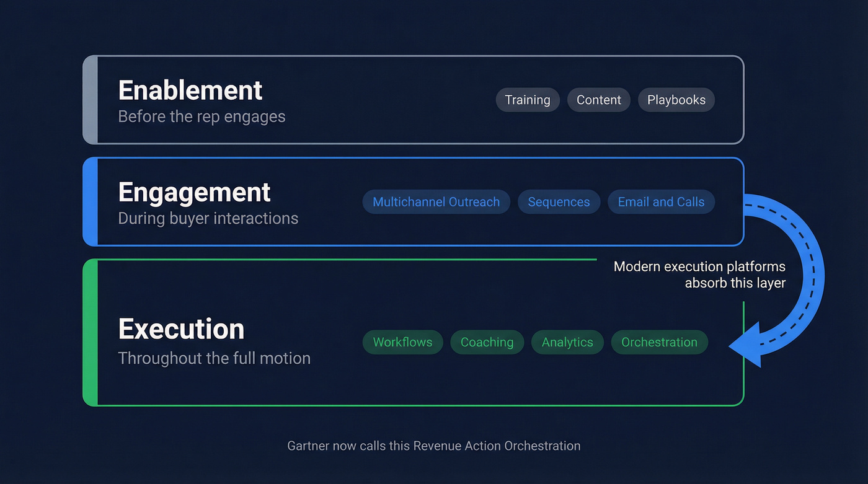The height and width of the screenshot is (484, 868).
Task: Click the Gartner Revenue Action Orchestration caption
Action: point(433,446)
